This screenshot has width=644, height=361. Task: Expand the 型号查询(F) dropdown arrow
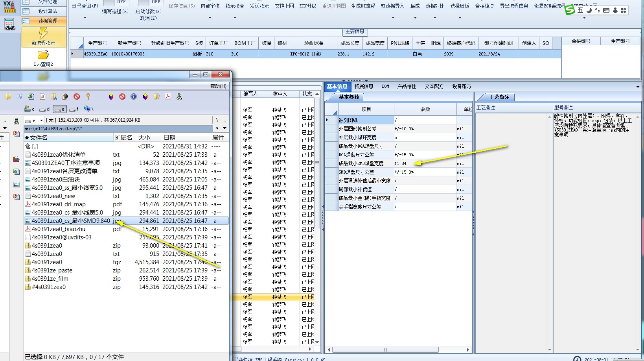tap(85, 18)
